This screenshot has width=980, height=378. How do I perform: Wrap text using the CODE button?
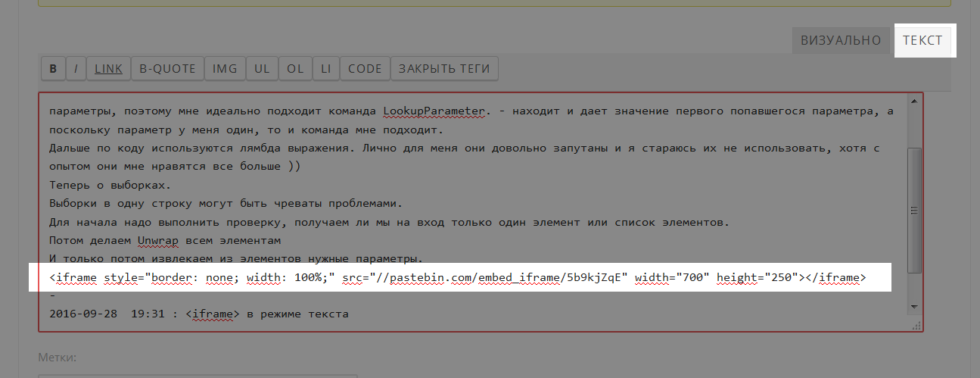(x=365, y=69)
